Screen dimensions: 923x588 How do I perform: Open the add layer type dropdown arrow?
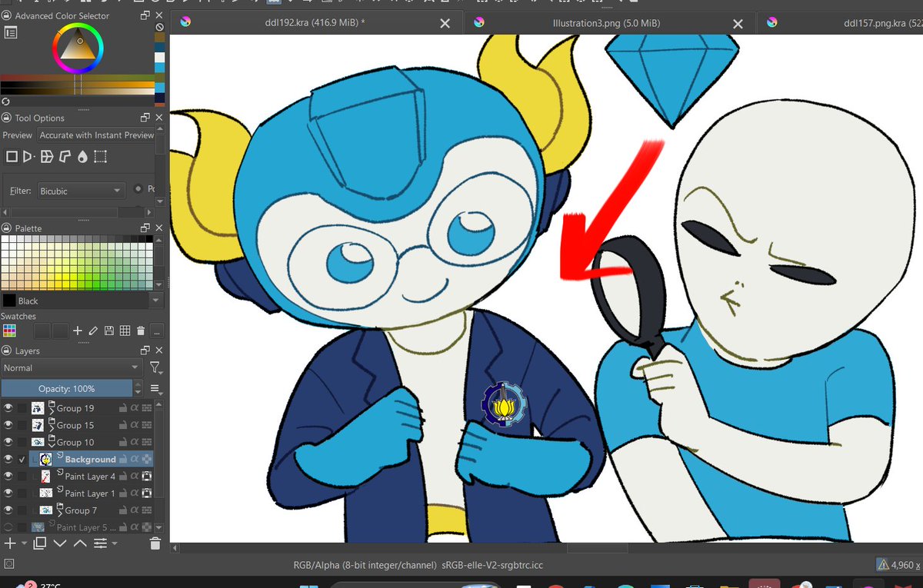pyautogui.click(x=24, y=544)
